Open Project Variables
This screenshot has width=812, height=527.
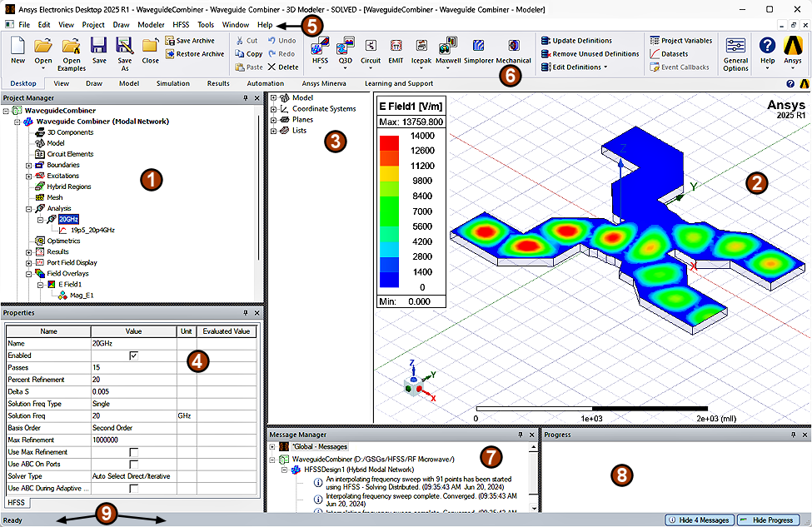(681, 41)
